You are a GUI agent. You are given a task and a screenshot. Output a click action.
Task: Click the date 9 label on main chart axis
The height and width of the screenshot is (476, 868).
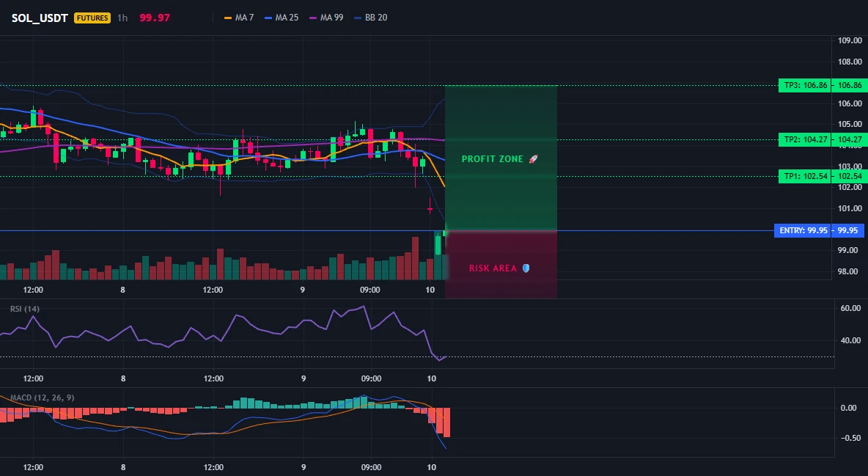tap(302, 290)
